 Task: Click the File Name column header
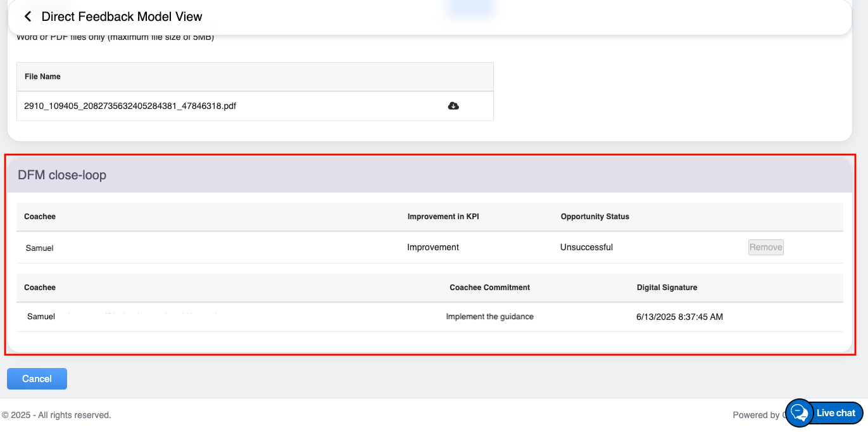[42, 77]
